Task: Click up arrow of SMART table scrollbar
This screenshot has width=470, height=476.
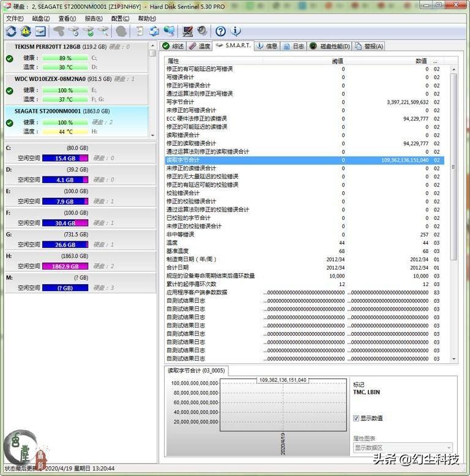Action: [x=454, y=69]
